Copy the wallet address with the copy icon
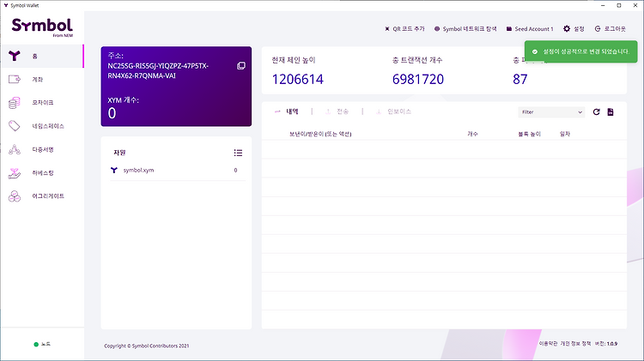Viewport: 644px width, 361px height. 241,66
